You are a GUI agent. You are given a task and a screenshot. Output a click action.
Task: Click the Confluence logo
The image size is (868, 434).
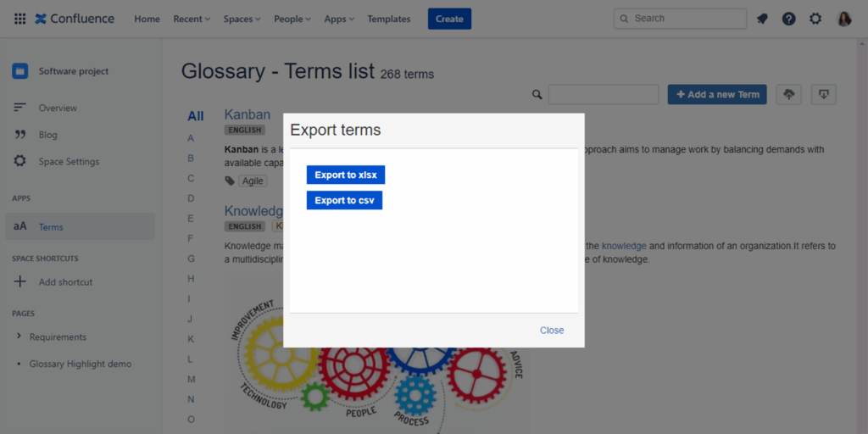[x=75, y=19]
